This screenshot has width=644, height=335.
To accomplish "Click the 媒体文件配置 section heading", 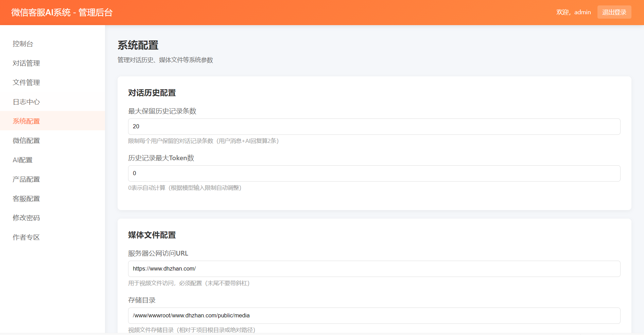I will click(152, 235).
